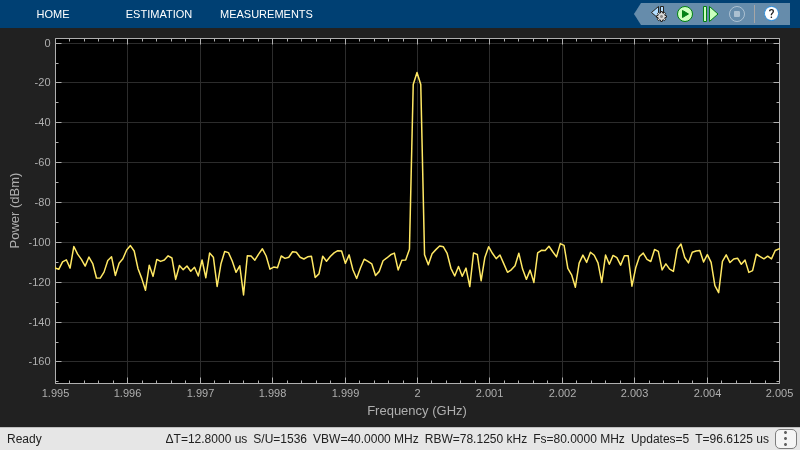This screenshot has width=800, height=450.
Task: Click the Updates=5 status indicator
Action: click(660, 439)
